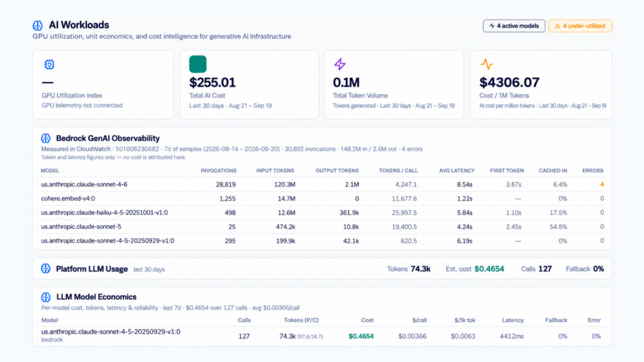
Task: Click the MODEL column header in Bedrock table
Action: pos(50,171)
